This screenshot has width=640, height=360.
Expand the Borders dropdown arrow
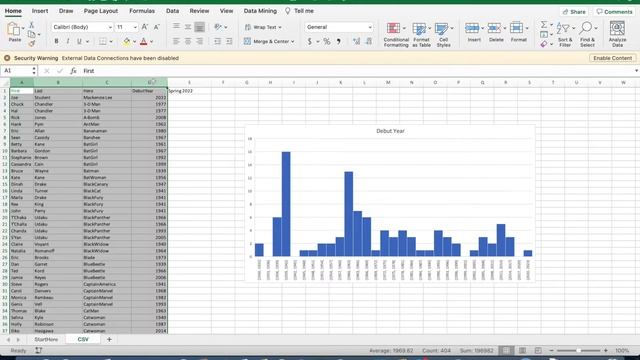111,42
